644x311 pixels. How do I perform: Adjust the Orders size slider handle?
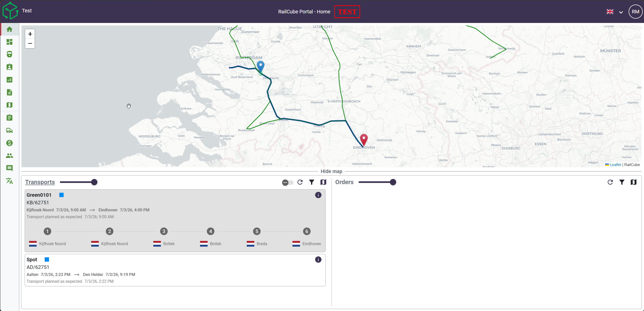tap(393, 182)
